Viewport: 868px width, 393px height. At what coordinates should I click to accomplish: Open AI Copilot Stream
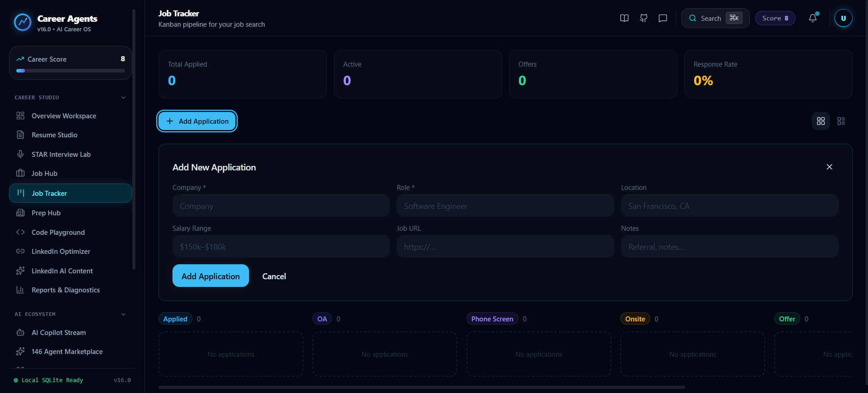pyautogui.click(x=71, y=333)
